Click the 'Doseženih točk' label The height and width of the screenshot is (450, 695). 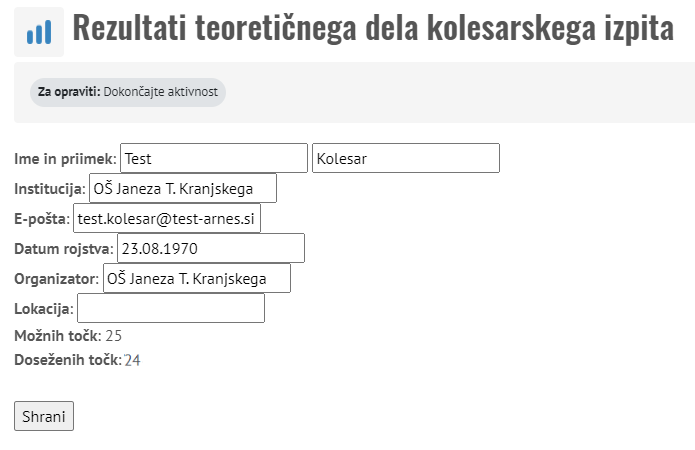click(66, 360)
